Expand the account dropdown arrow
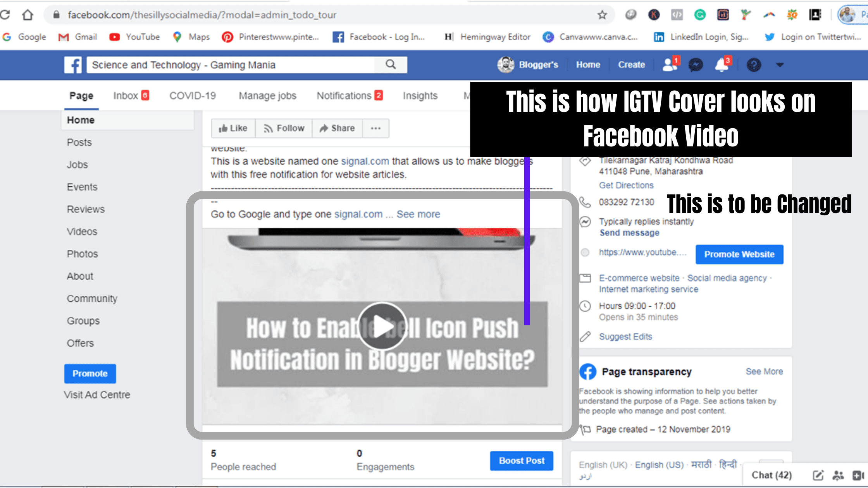This screenshot has height=488, width=868. click(780, 65)
